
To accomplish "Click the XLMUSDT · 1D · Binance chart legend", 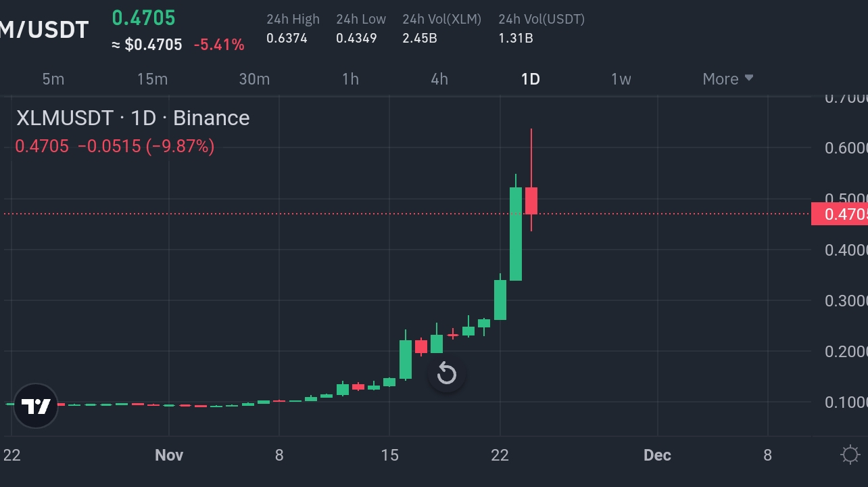I will click(132, 118).
